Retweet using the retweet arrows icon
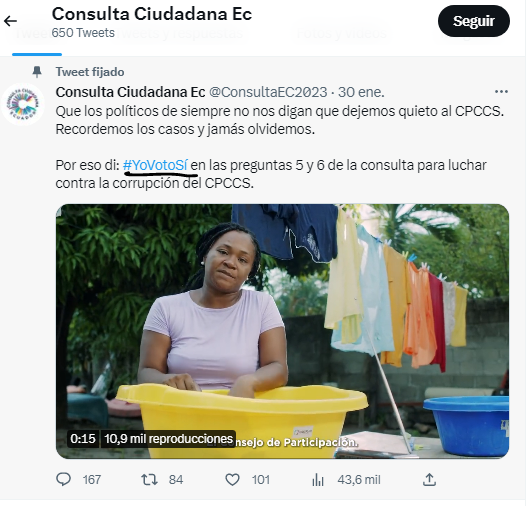This screenshot has width=527, height=506. click(149, 479)
